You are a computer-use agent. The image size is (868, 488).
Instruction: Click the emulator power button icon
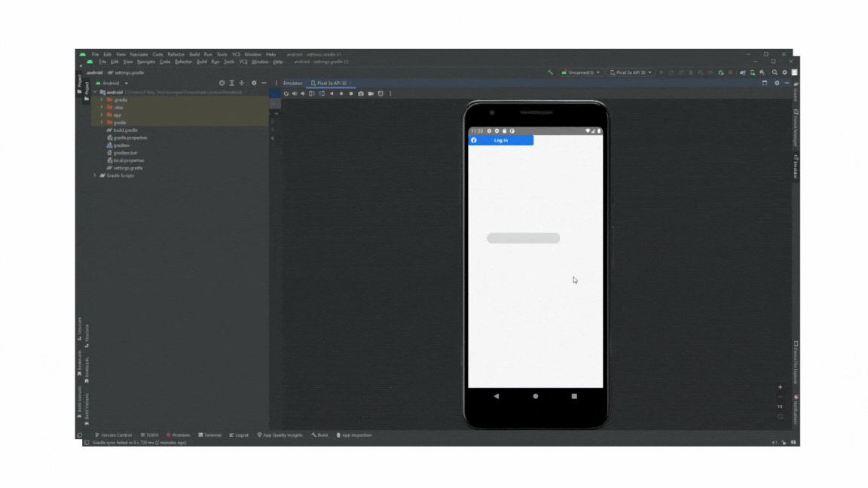tap(286, 93)
